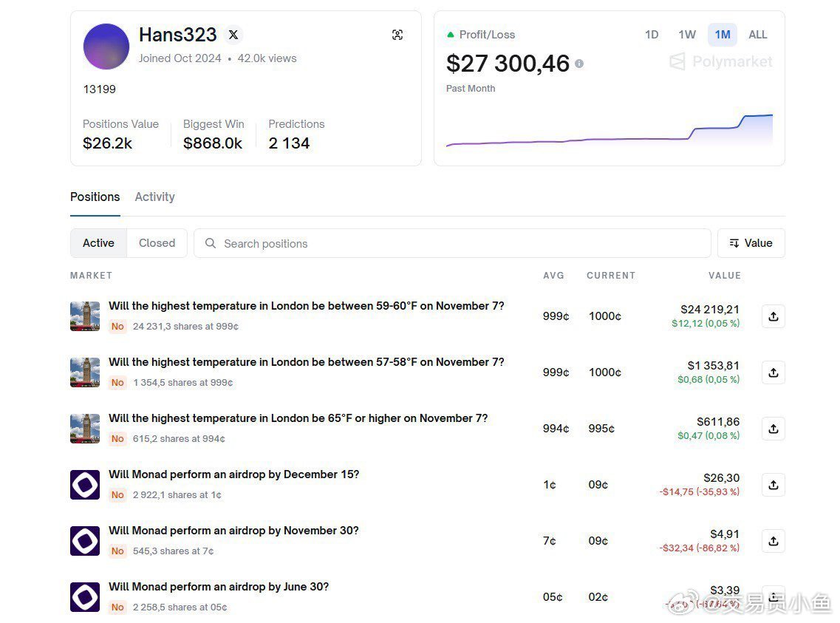Select the 1M profit/loss range
The width and height of the screenshot is (840, 623).
pos(722,35)
